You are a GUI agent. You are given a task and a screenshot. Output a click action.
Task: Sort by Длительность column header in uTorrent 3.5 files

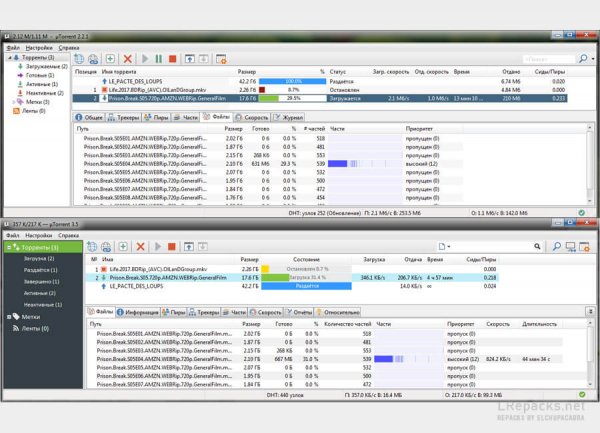539,324
